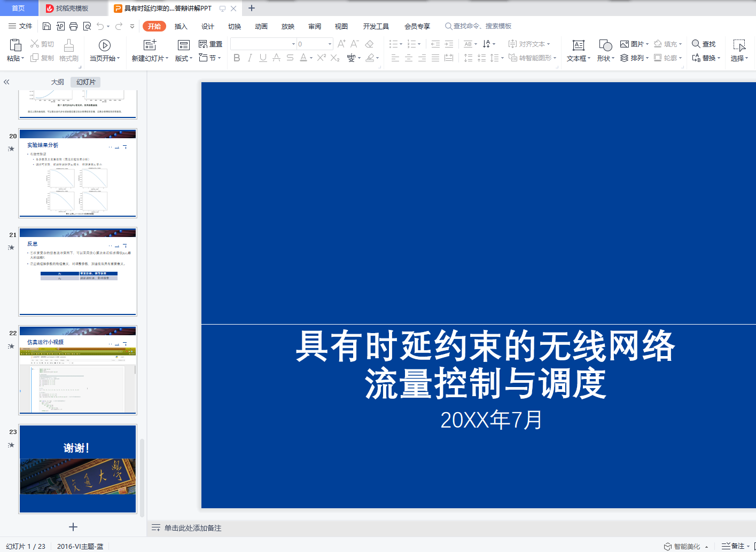Toggle left text alignment
The image size is (756, 552).
[x=395, y=58]
